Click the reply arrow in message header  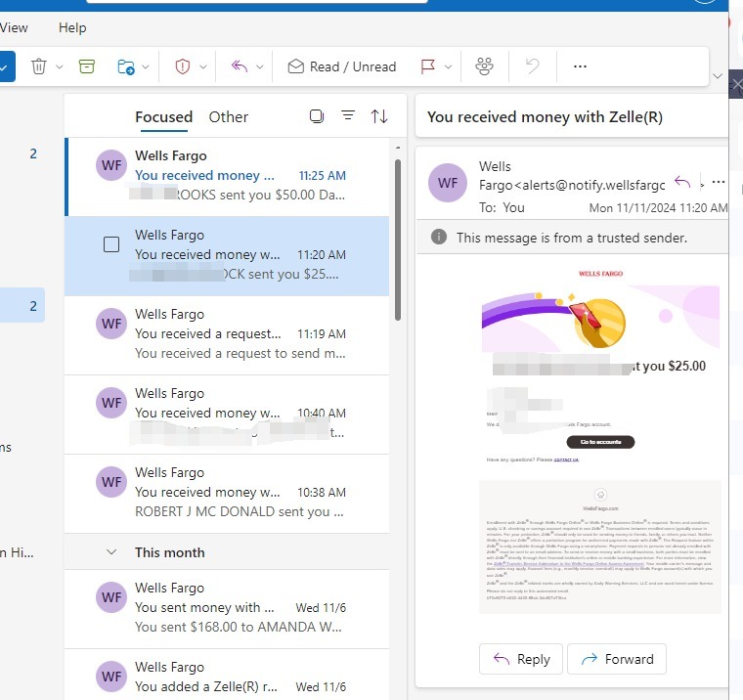coord(682,182)
